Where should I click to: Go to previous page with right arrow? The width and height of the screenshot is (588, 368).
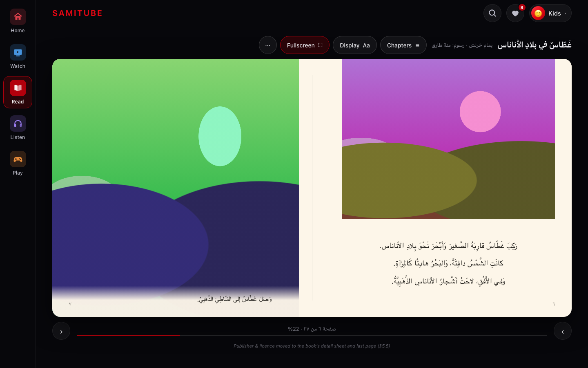click(x=563, y=331)
